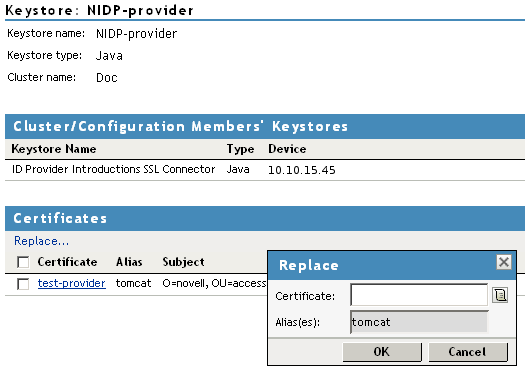The width and height of the screenshot is (525, 374).
Task: Click the Replace... link under Certificates
Action: [x=42, y=241]
